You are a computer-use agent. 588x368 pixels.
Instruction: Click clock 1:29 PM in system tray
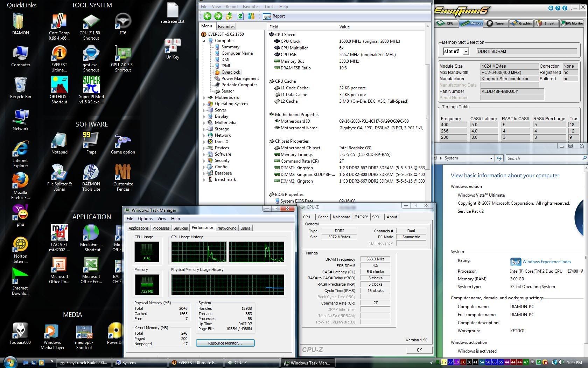[x=574, y=362]
